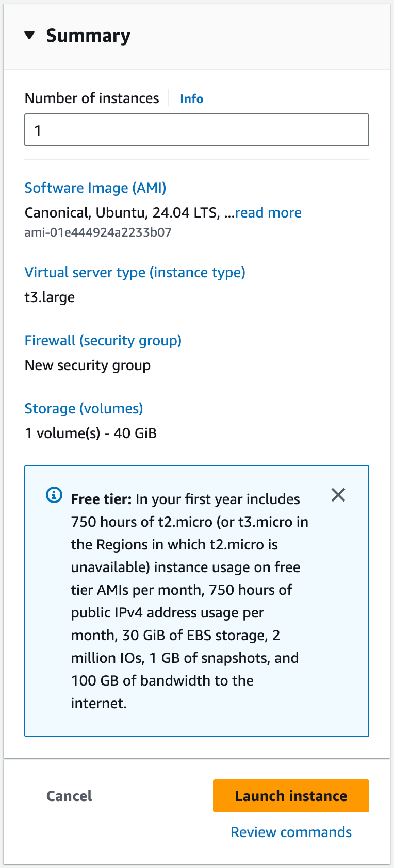Expand AMI description with read more
This screenshot has height=868, width=394.
tap(268, 213)
